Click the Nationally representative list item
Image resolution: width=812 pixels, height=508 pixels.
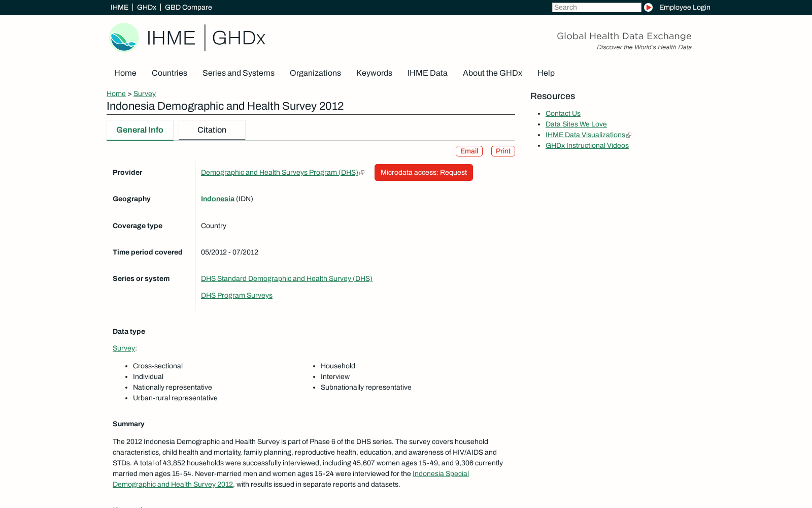click(x=173, y=388)
